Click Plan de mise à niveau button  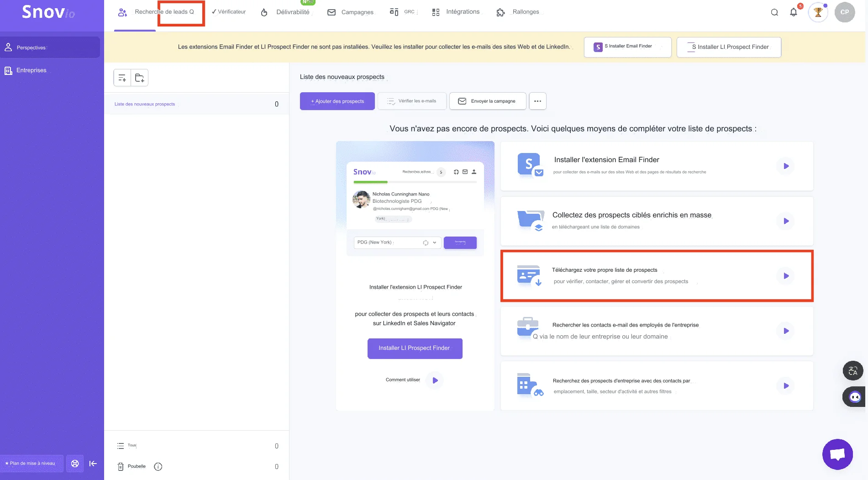tap(31, 464)
